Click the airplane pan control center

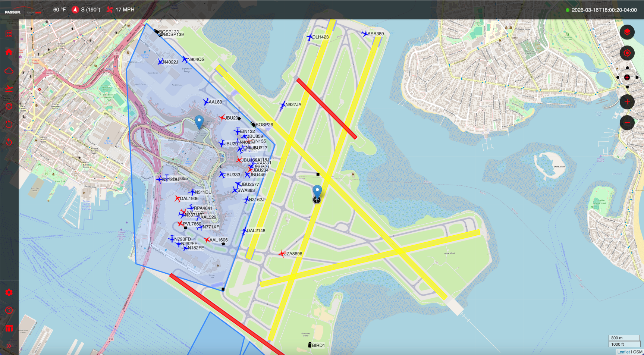tap(627, 77)
